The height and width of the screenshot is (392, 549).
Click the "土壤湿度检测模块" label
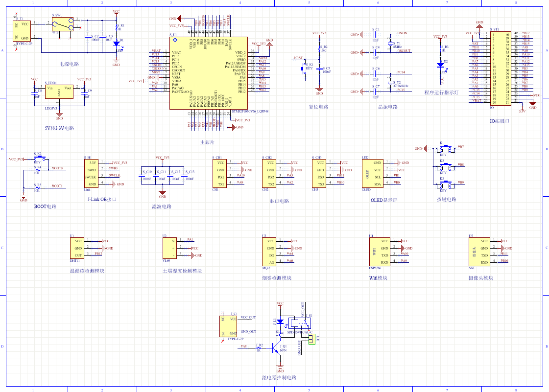pos(182,271)
